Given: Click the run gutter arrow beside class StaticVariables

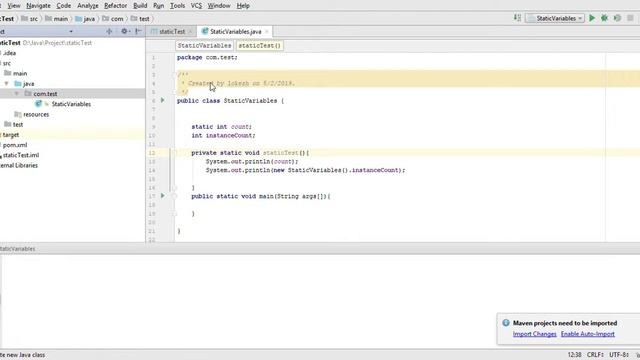Looking at the screenshot, I should 162,100.
